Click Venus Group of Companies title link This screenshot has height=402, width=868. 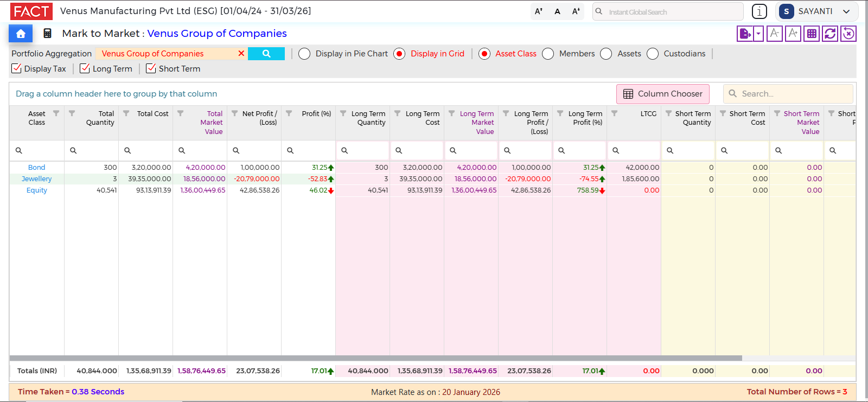[x=217, y=34]
